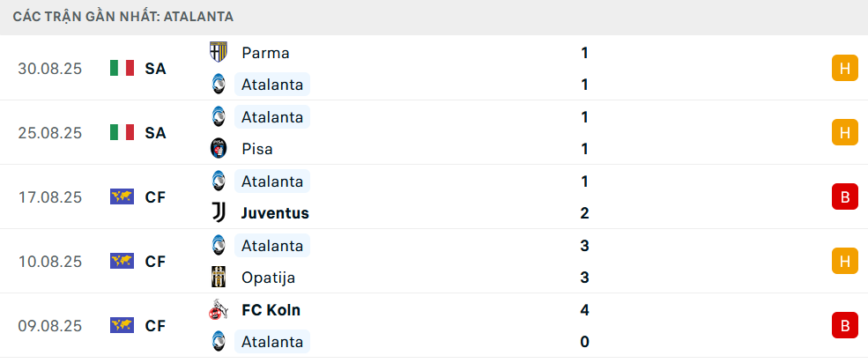Click the FC Koln club crest

pos(218,310)
